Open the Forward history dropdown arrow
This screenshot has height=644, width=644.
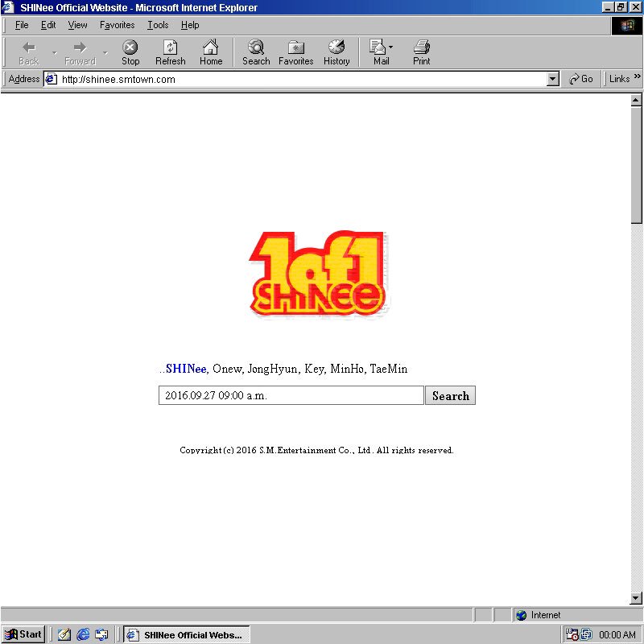pos(105,53)
